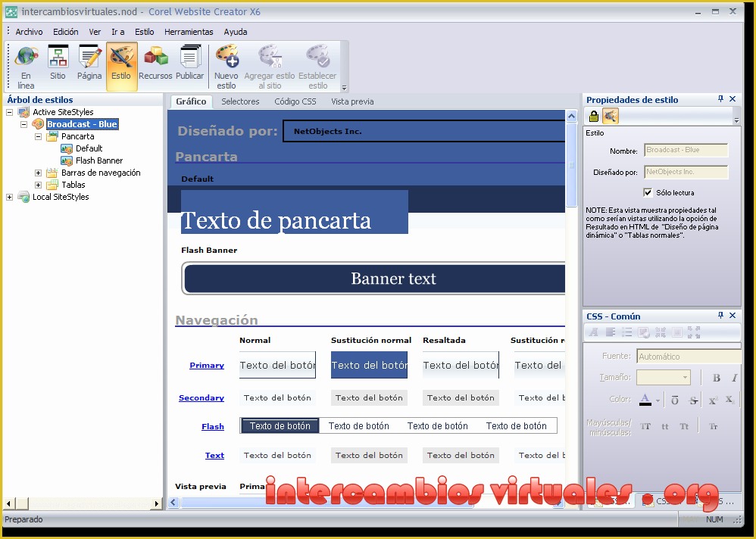
Task: Collapse the Pancarta folder
Action: click(x=38, y=137)
